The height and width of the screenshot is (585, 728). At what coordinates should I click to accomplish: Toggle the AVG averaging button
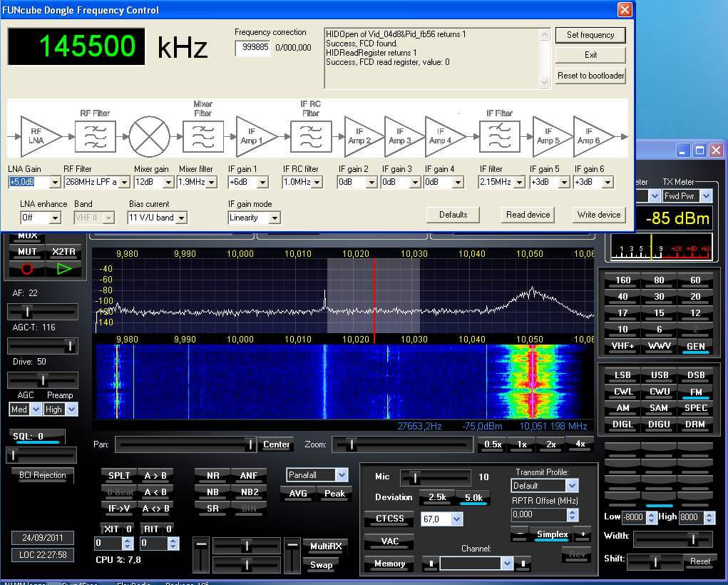point(298,494)
